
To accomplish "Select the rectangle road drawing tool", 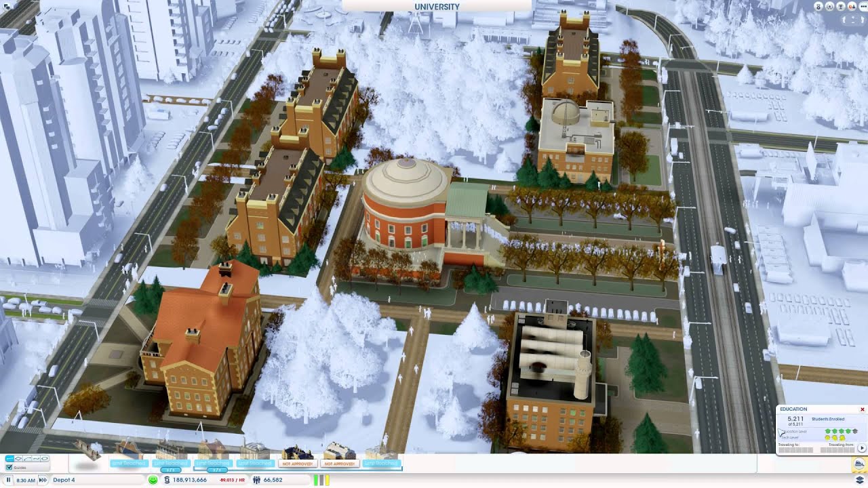I will click(19, 459).
